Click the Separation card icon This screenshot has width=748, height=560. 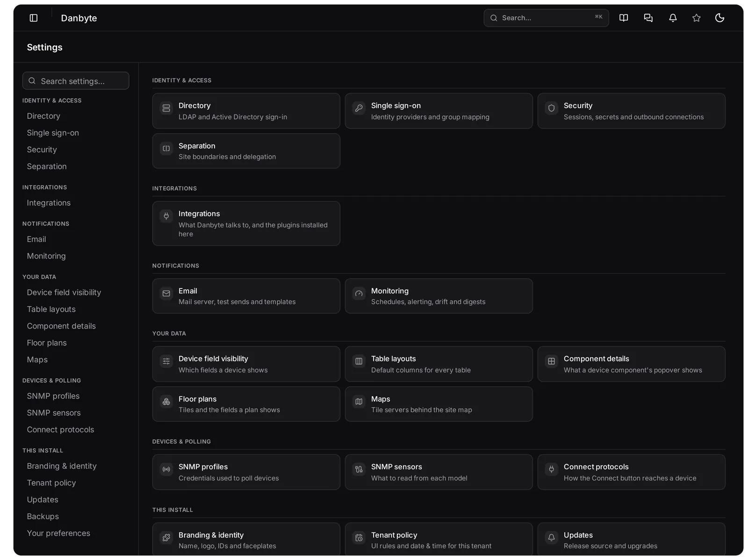(166, 149)
